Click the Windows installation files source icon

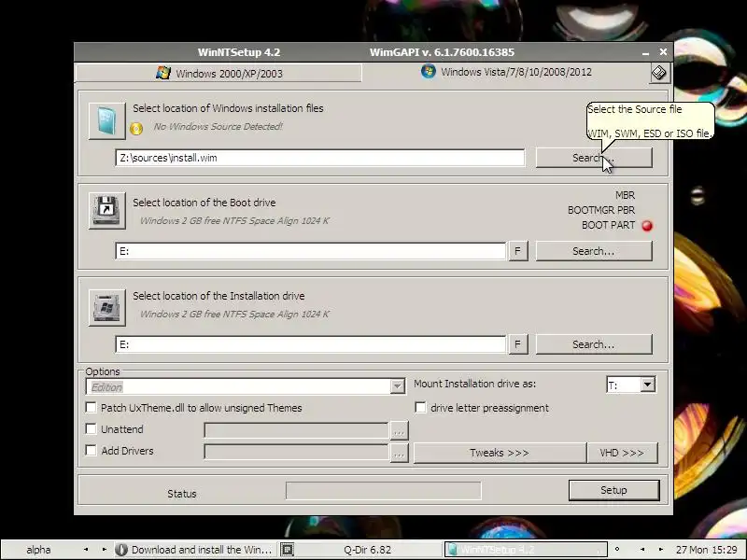(107, 121)
